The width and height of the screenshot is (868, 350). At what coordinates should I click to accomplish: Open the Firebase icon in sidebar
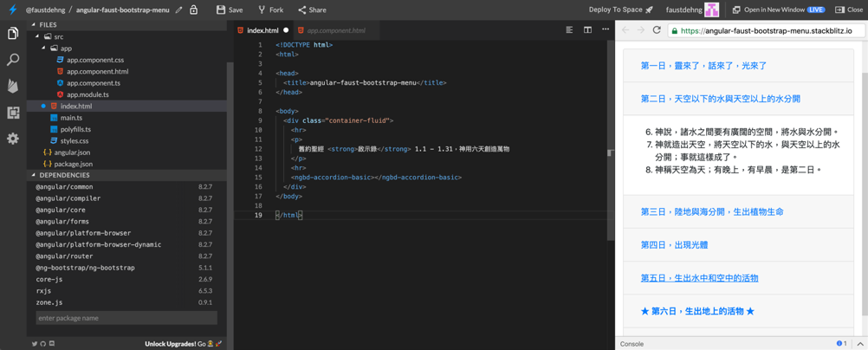click(13, 86)
